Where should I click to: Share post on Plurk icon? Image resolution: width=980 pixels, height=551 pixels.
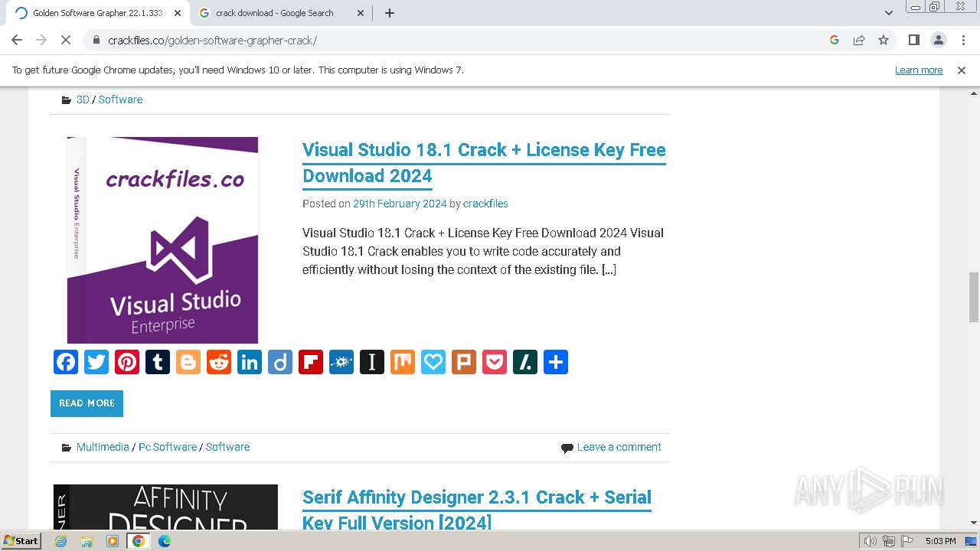pos(464,362)
